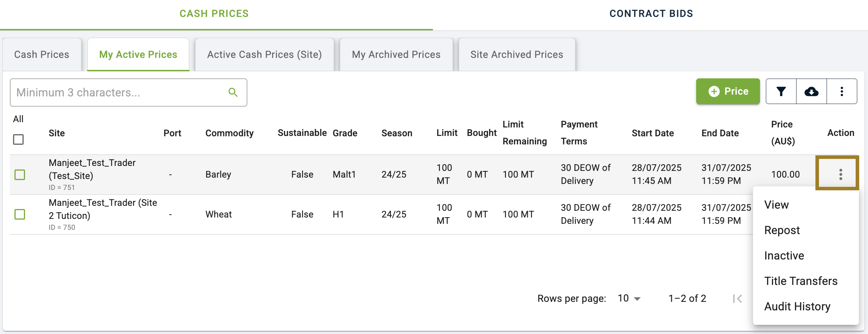Screen dimensions: 868x334
Task: Click the cloud download icon
Action: (x=812, y=91)
